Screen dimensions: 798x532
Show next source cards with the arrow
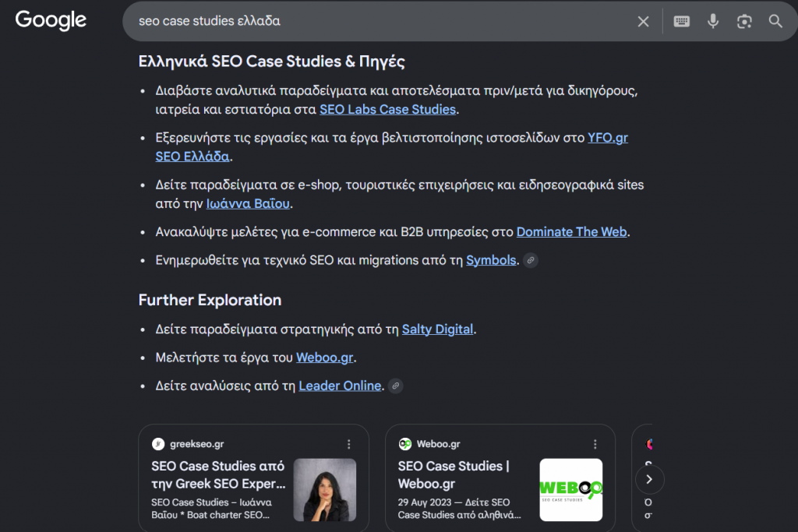[x=649, y=479]
